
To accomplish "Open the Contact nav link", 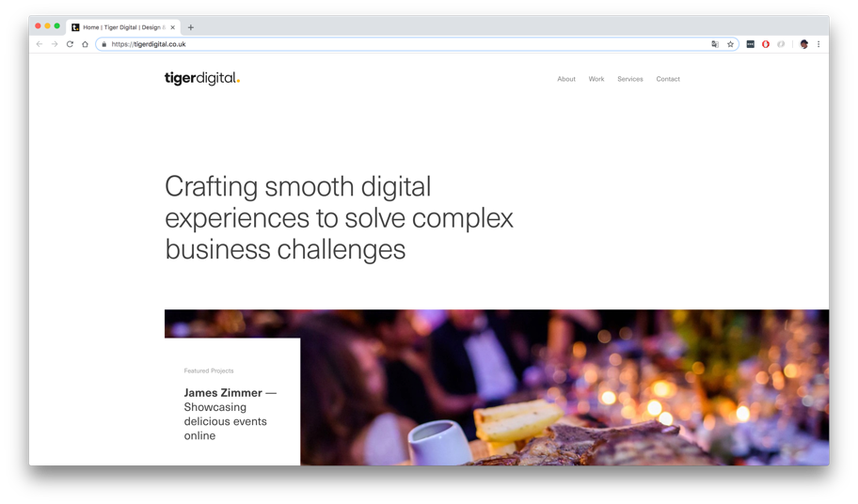I will (668, 79).
